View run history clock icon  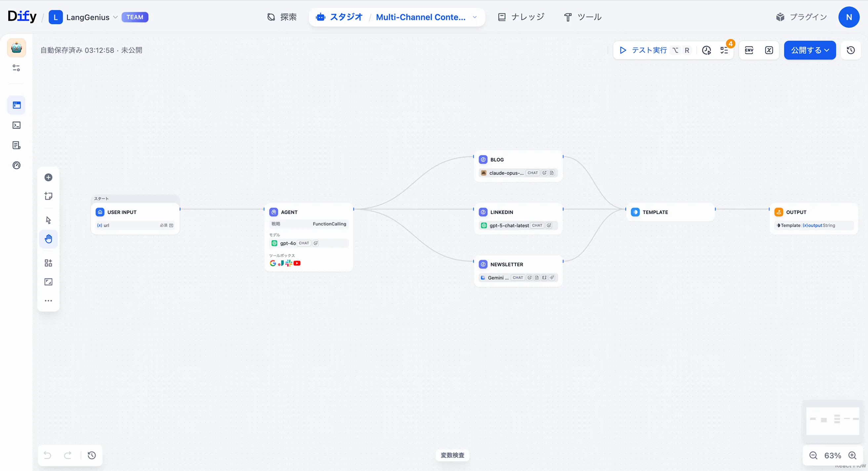pyautogui.click(x=706, y=50)
